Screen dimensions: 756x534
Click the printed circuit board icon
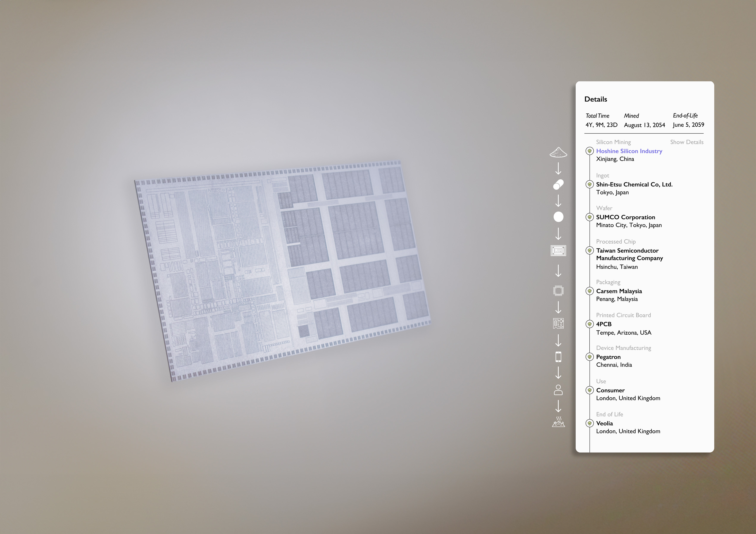(x=558, y=323)
